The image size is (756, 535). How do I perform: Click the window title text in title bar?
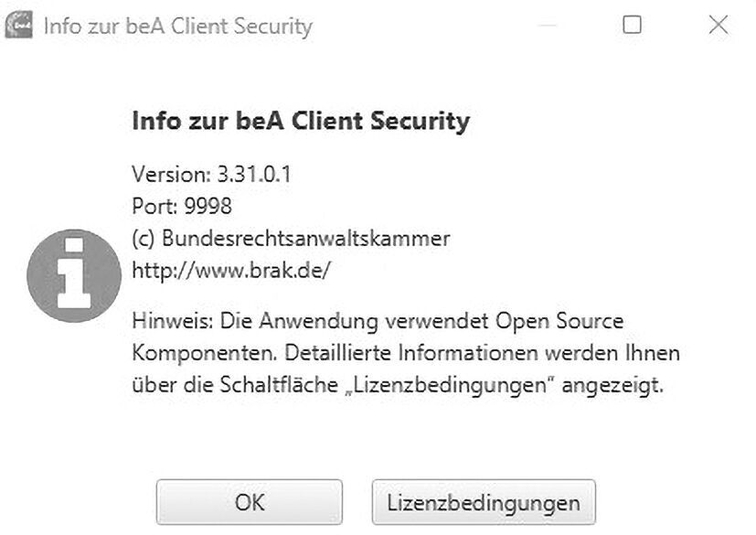177,27
